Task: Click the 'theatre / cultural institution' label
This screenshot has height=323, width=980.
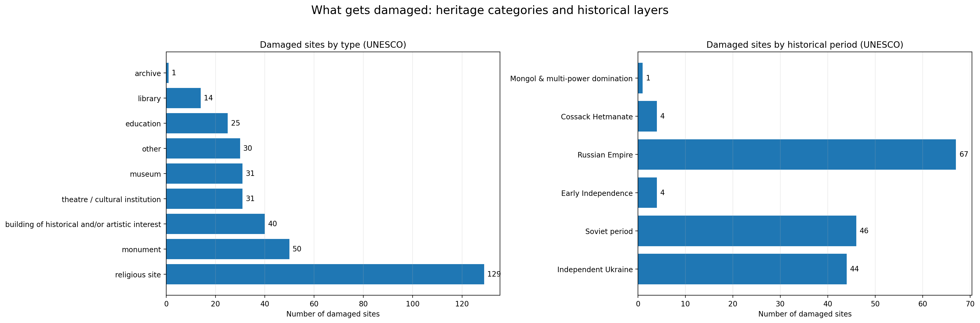Action: click(112, 199)
